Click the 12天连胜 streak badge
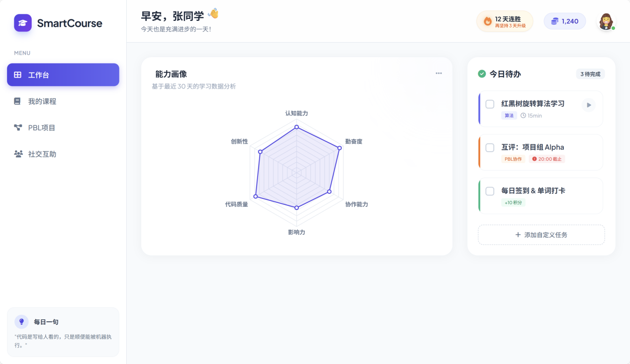 [x=505, y=21]
